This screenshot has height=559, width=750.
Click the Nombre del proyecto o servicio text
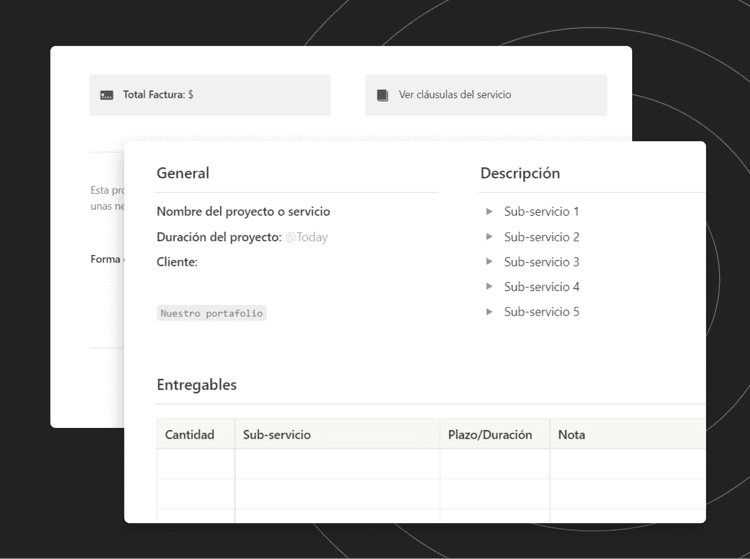tap(243, 212)
